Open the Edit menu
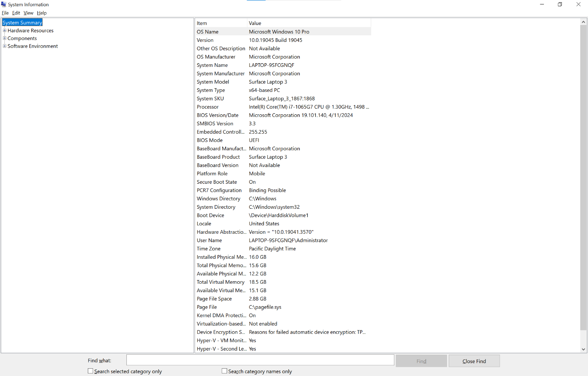The width and height of the screenshot is (588, 376). [x=16, y=13]
